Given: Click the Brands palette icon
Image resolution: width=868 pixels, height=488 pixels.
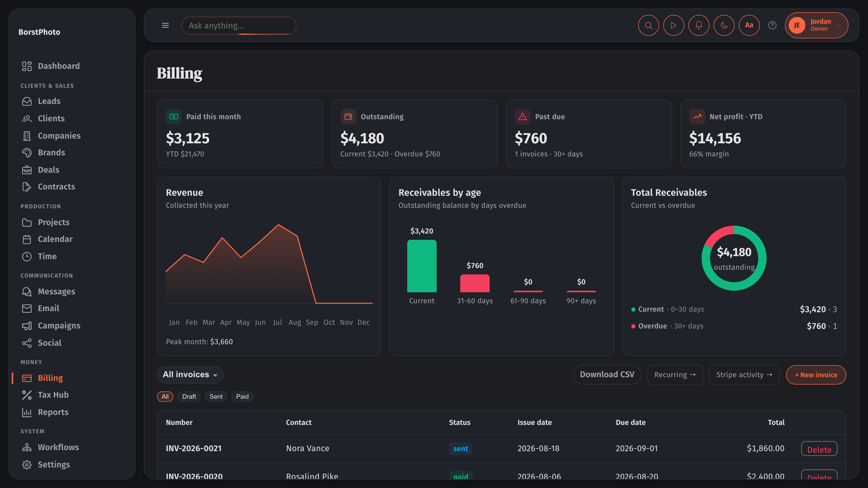Looking at the screenshot, I should 27,153.
